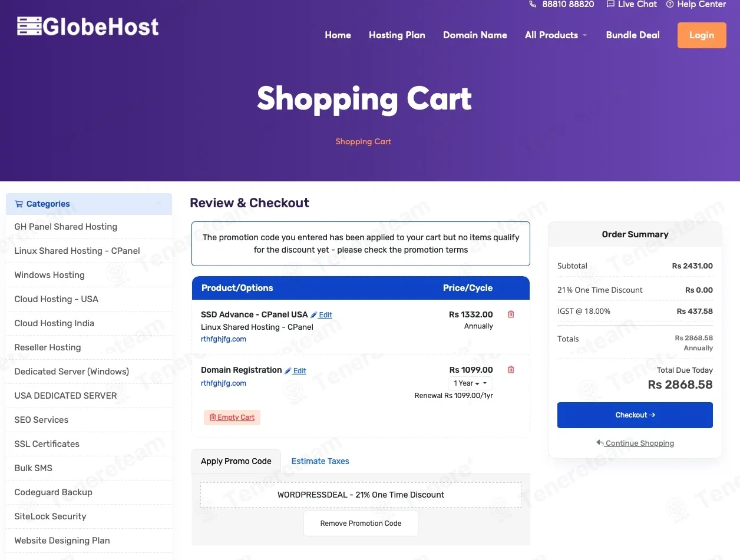Viewport: 740px width, 560px height.
Task: Collapse the Categories sidebar panel chevron
Action: click(158, 204)
